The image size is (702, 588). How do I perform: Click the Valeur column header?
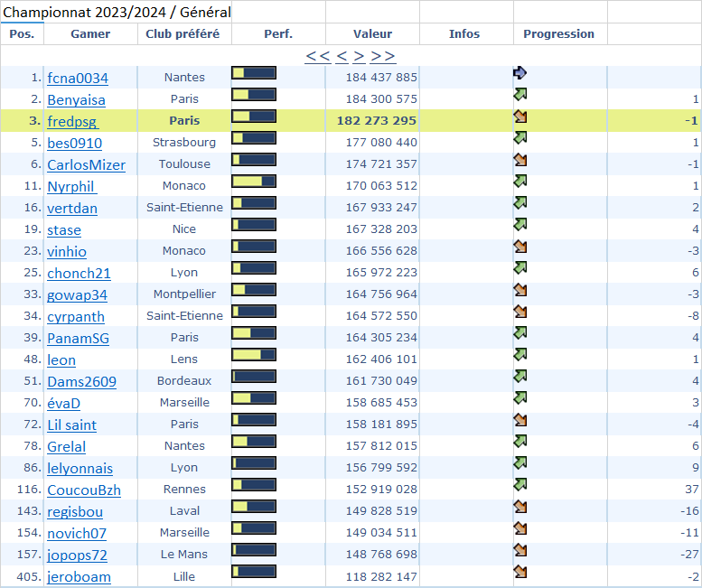pos(372,34)
